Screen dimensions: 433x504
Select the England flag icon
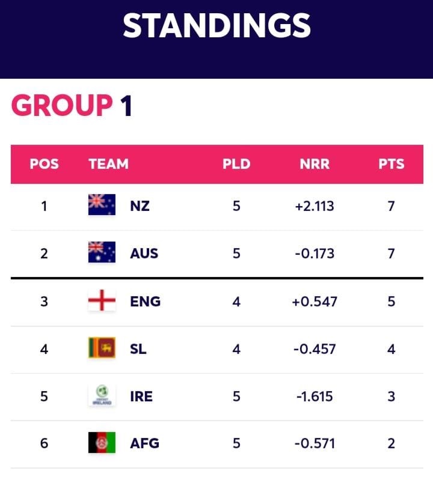pos(102,300)
